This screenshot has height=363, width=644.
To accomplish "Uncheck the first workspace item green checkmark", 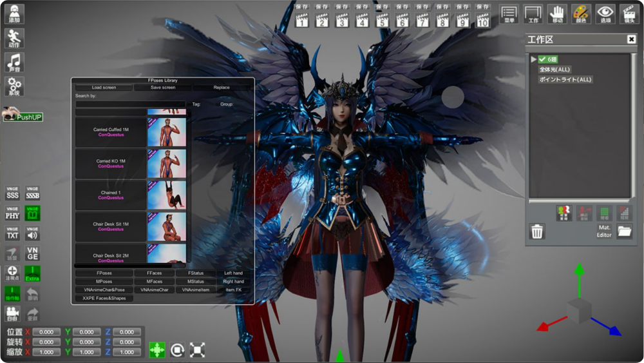I will [542, 59].
